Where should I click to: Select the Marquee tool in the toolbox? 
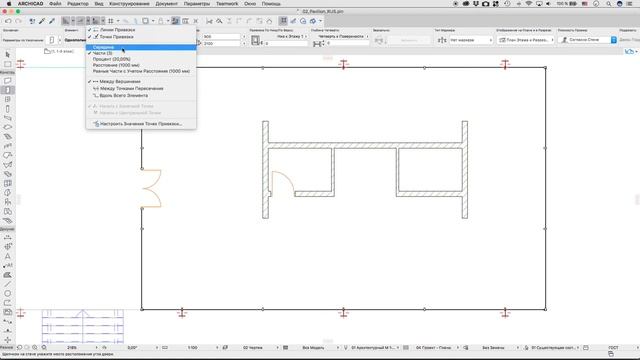pyautogui.click(x=7, y=64)
